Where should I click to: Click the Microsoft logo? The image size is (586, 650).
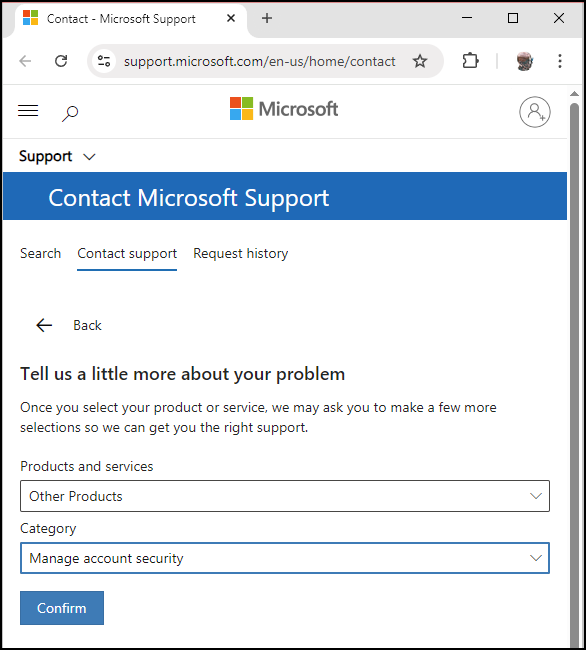(284, 109)
